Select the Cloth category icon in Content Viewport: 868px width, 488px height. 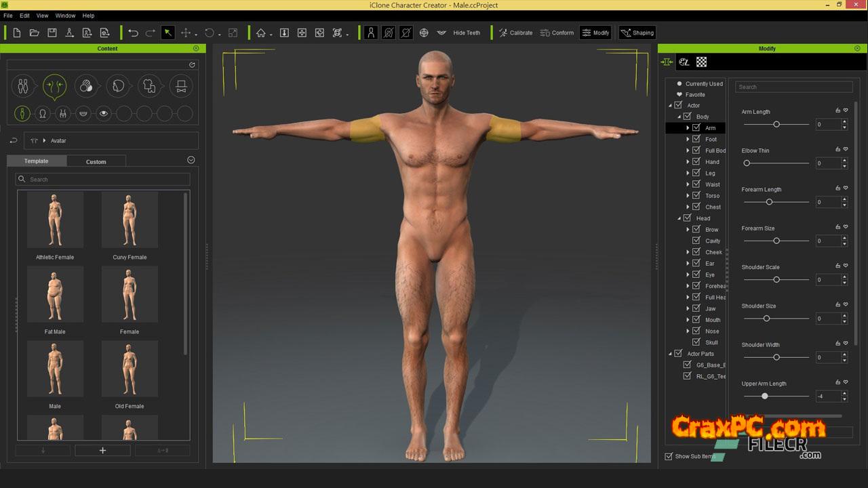point(149,86)
